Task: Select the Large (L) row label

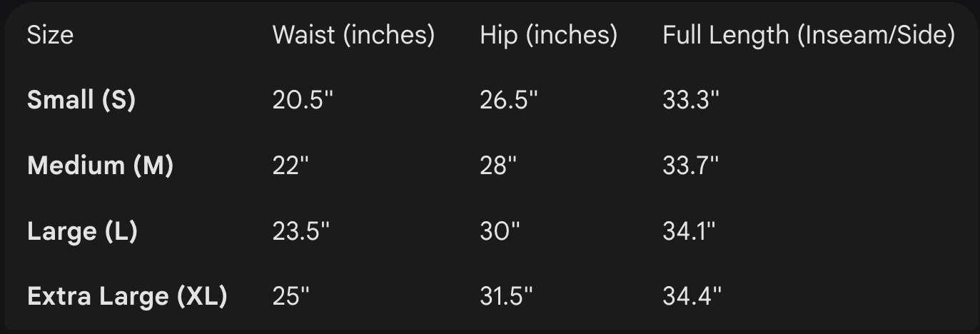Action: (x=82, y=231)
